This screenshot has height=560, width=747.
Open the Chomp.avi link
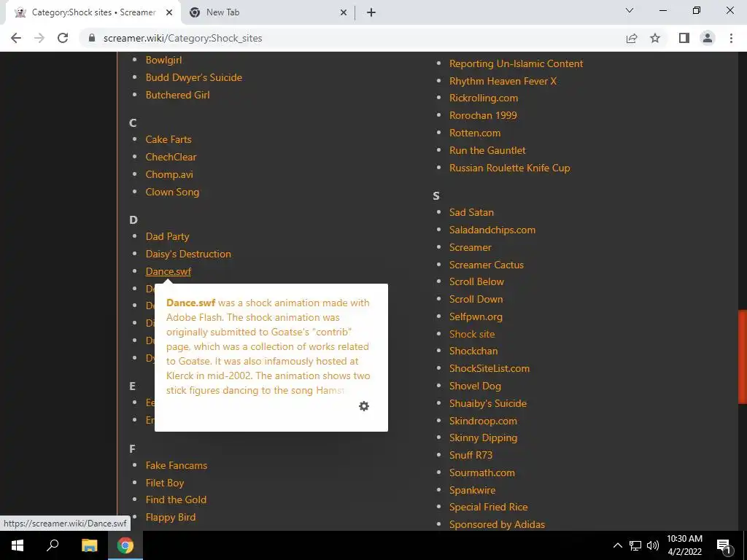pyautogui.click(x=169, y=174)
